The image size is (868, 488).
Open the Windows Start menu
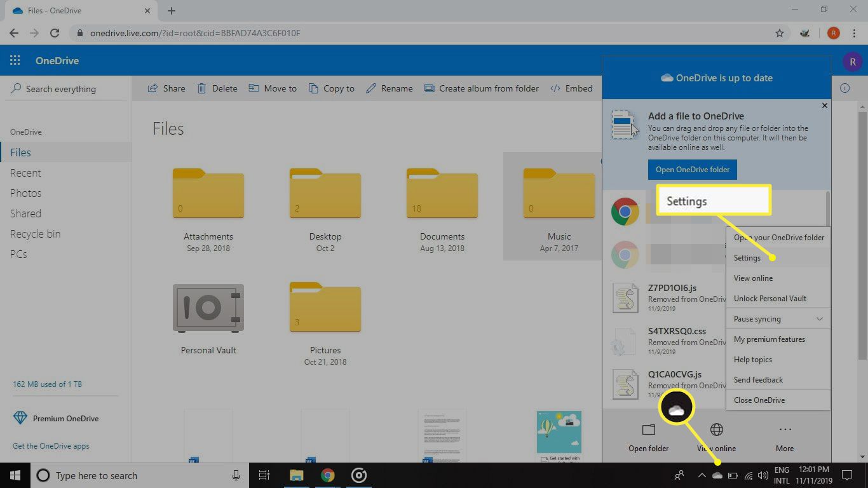coord(15,475)
